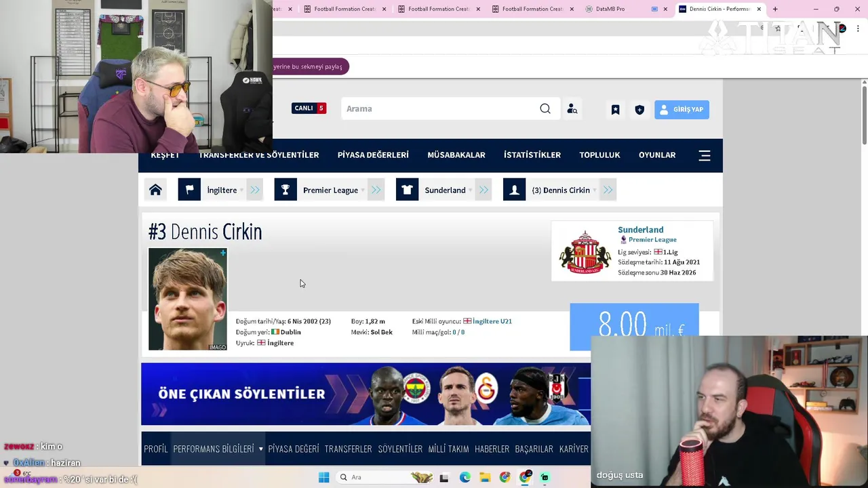Open the detailed person search icon
The image size is (868, 488).
coord(572,108)
